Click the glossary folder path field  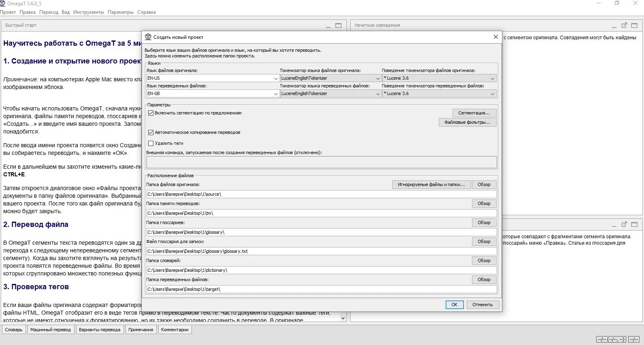click(x=321, y=232)
